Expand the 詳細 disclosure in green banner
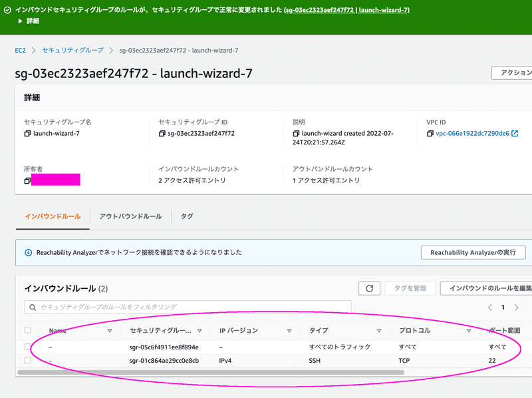The height and width of the screenshot is (398, 532). point(29,21)
